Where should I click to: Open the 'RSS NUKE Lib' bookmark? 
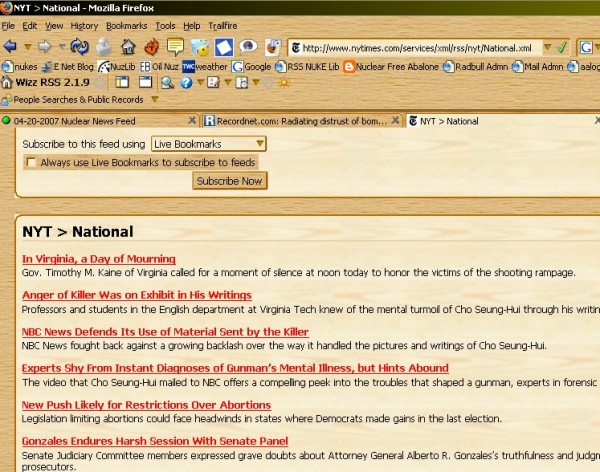click(x=307, y=67)
